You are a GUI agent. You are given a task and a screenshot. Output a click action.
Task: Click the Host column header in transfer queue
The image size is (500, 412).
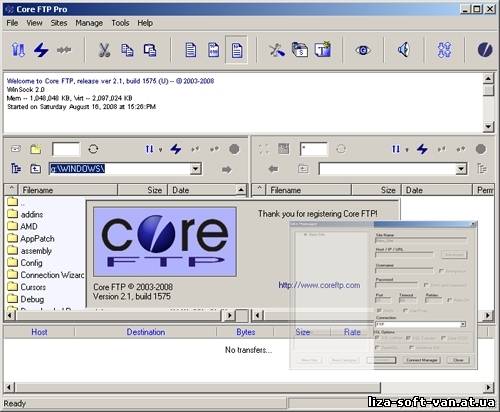tap(39, 332)
